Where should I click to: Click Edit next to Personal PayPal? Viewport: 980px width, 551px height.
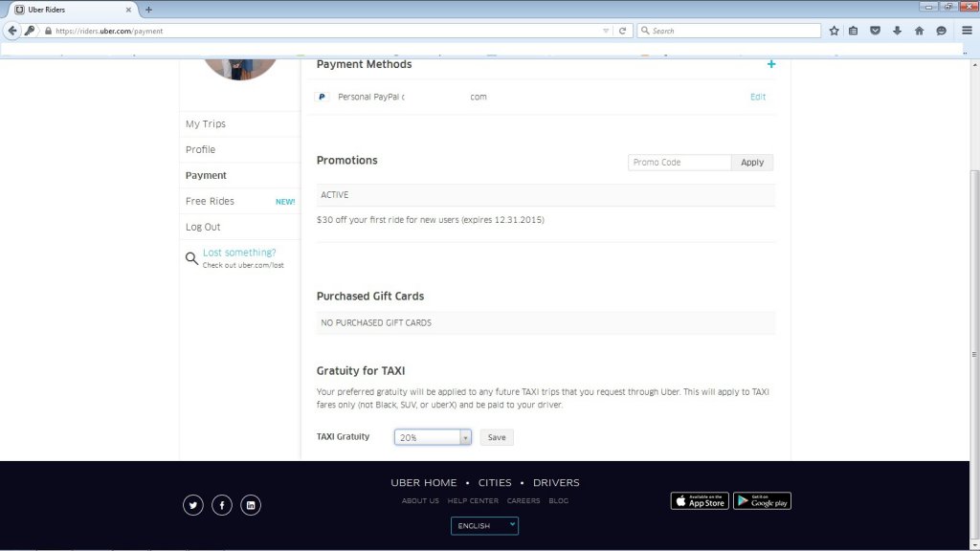coord(757,97)
